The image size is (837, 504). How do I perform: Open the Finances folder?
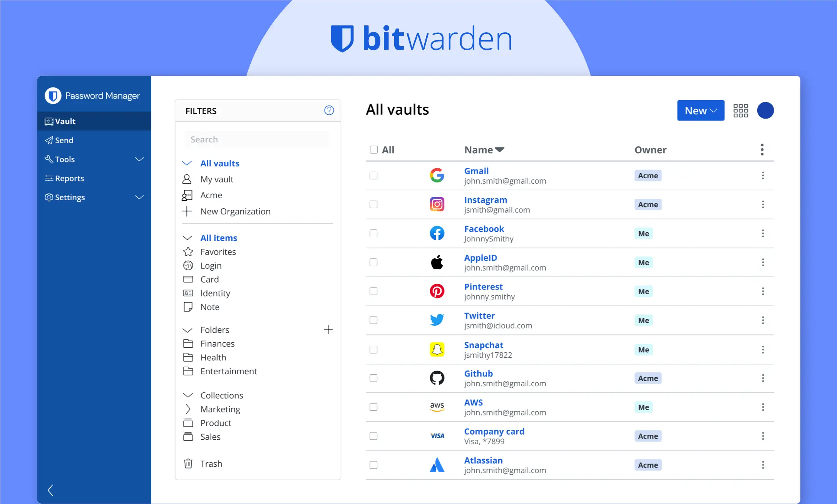pyautogui.click(x=218, y=343)
